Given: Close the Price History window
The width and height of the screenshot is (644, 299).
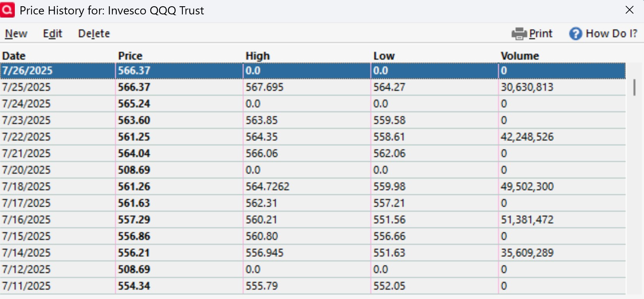Looking at the screenshot, I should [x=630, y=10].
